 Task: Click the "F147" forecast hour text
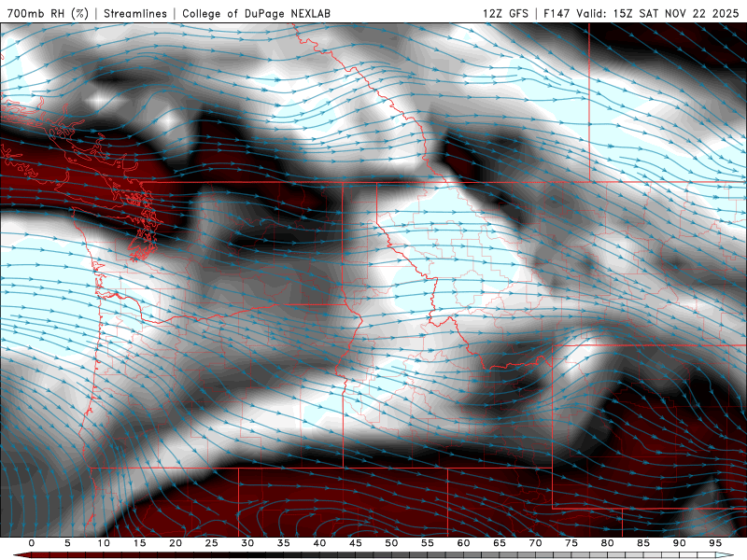557,13
